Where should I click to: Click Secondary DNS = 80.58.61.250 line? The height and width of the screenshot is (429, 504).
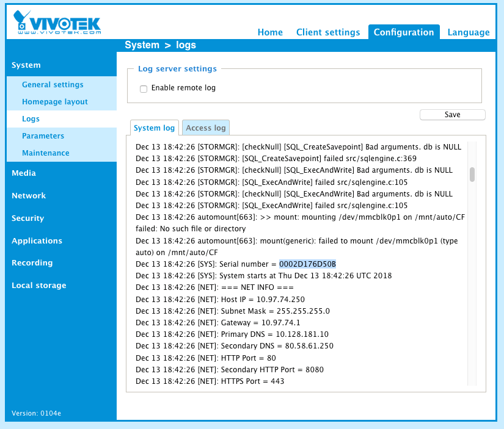235,346
